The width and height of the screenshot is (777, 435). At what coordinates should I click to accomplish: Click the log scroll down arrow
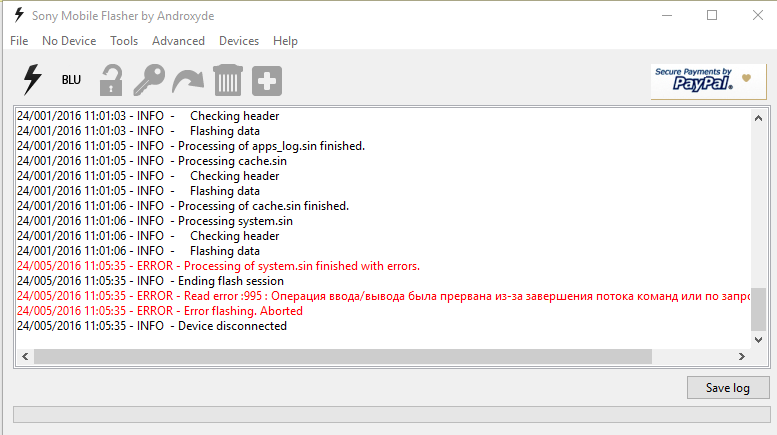[758, 340]
